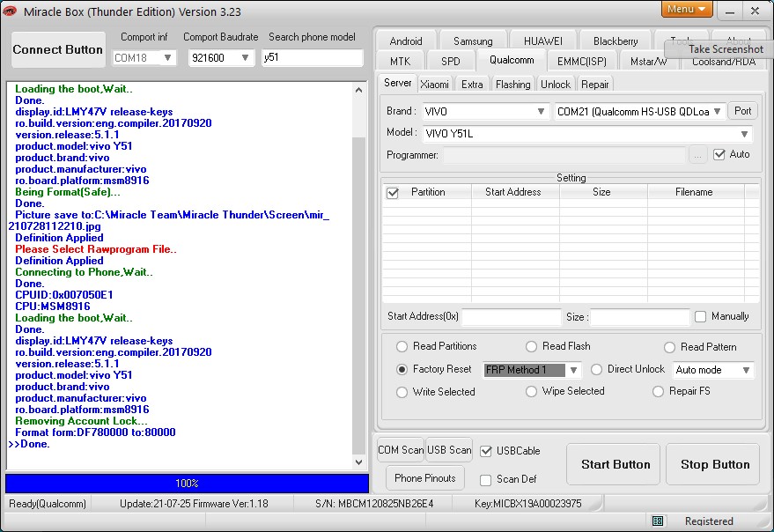Select the Factory Reset radio button
The width and height of the screenshot is (774, 532).
pos(402,369)
